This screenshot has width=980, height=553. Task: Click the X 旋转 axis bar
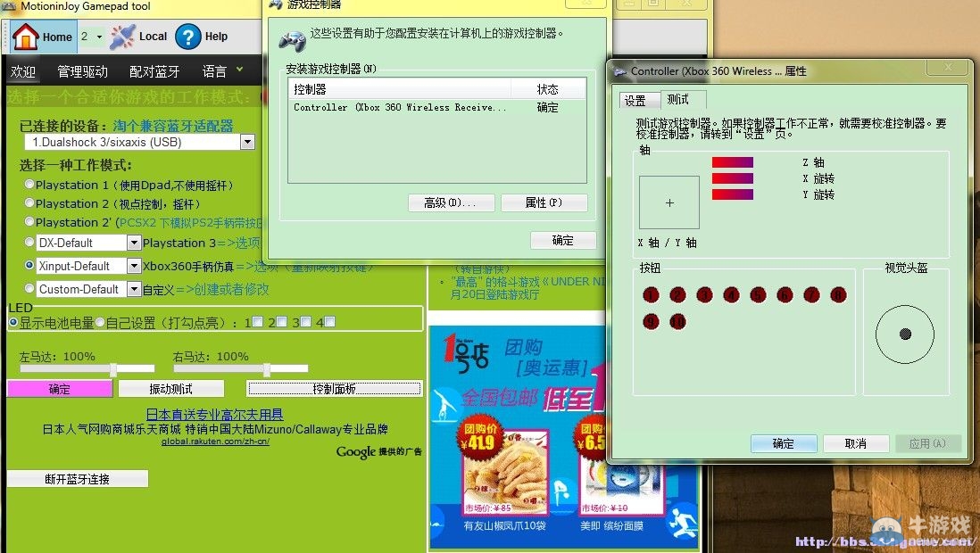click(x=733, y=178)
